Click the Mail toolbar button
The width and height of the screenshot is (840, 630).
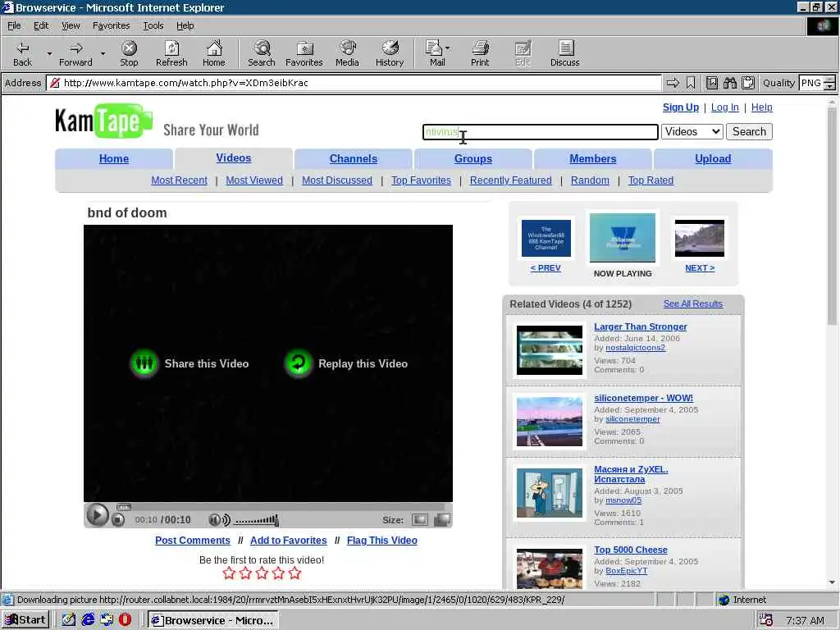click(x=436, y=53)
